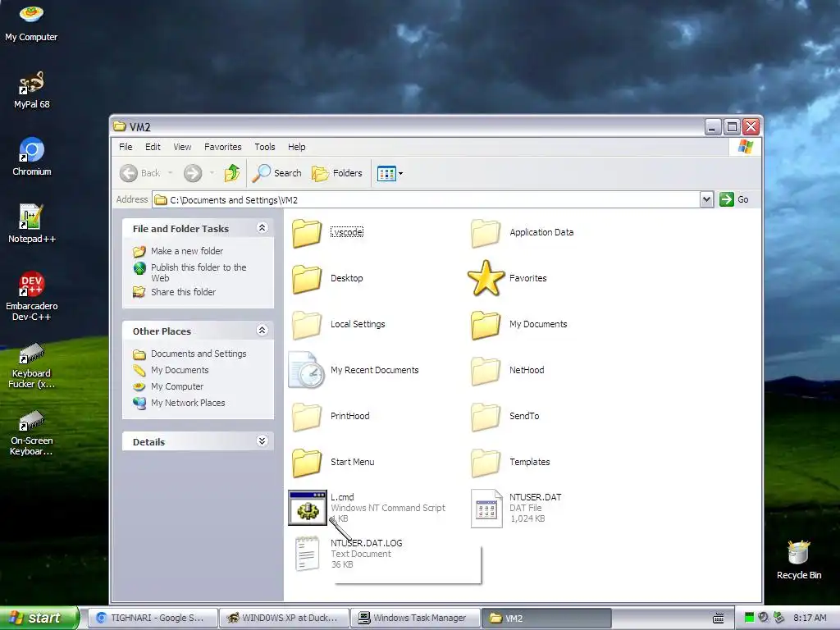This screenshot has width=840, height=630.
Task: Click the VM2 taskbar button
Action: coord(546,618)
